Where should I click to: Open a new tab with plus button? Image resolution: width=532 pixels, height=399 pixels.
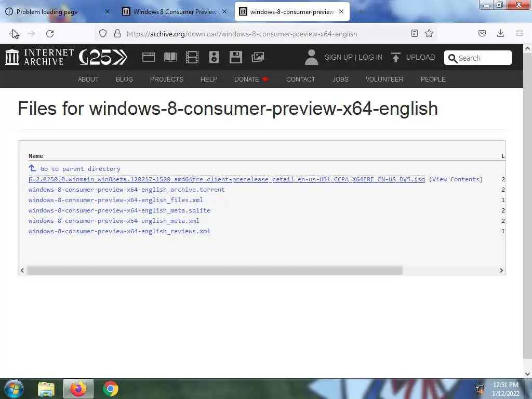pyautogui.click(x=360, y=11)
